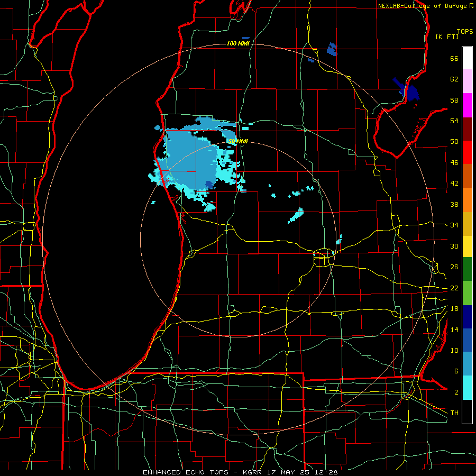Click the white color swatch above 66 in the legend
The height and width of the screenshot is (476, 476).
point(467,58)
